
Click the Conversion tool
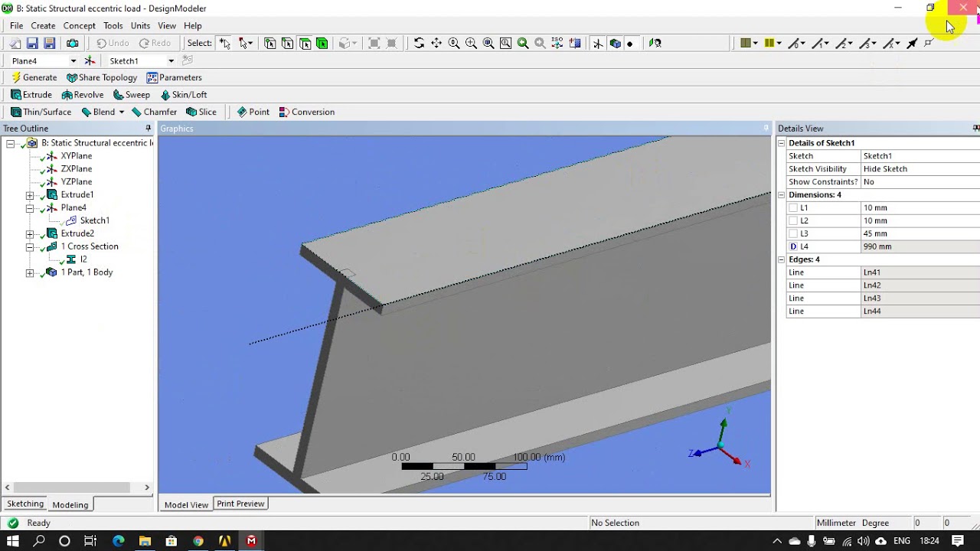307,112
